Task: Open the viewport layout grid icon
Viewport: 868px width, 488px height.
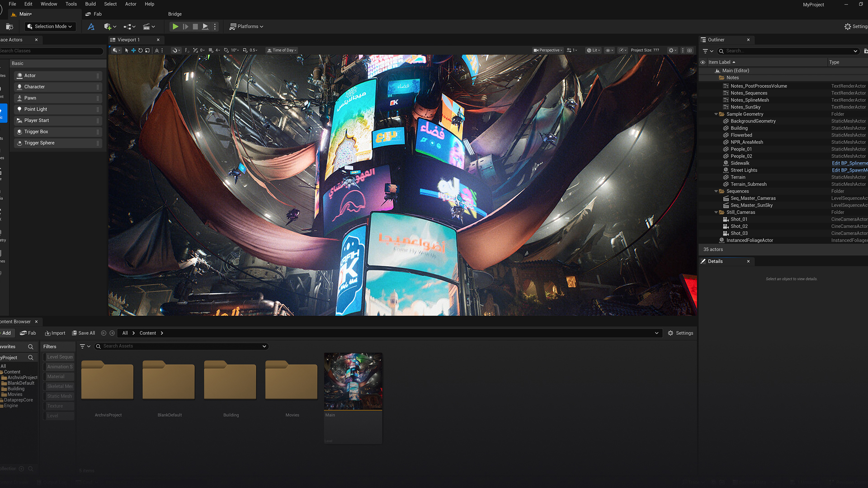Action: [689, 51]
